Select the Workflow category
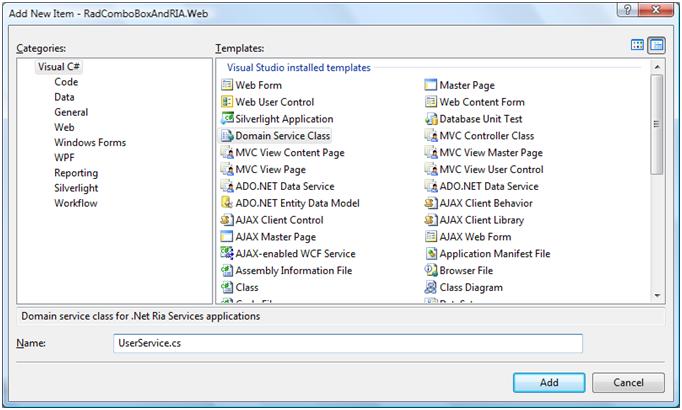The height and width of the screenshot is (410, 682). coord(76,203)
